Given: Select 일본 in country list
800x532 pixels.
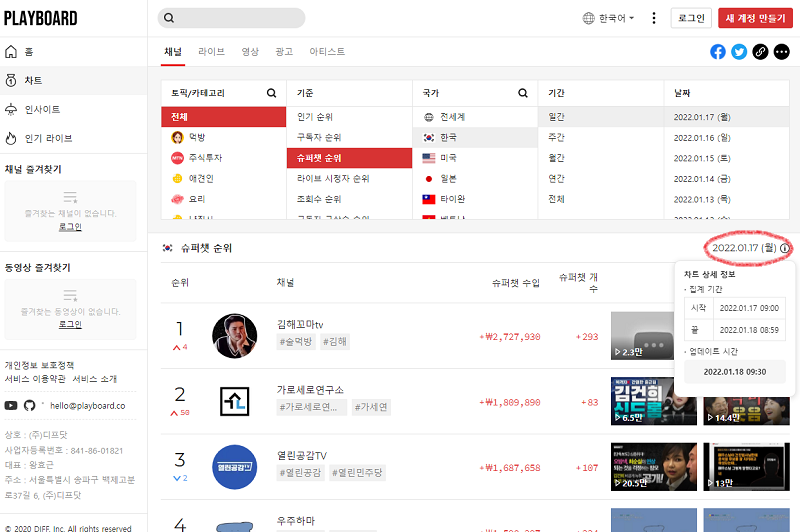Looking at the screenshot, I should (475, 179).
